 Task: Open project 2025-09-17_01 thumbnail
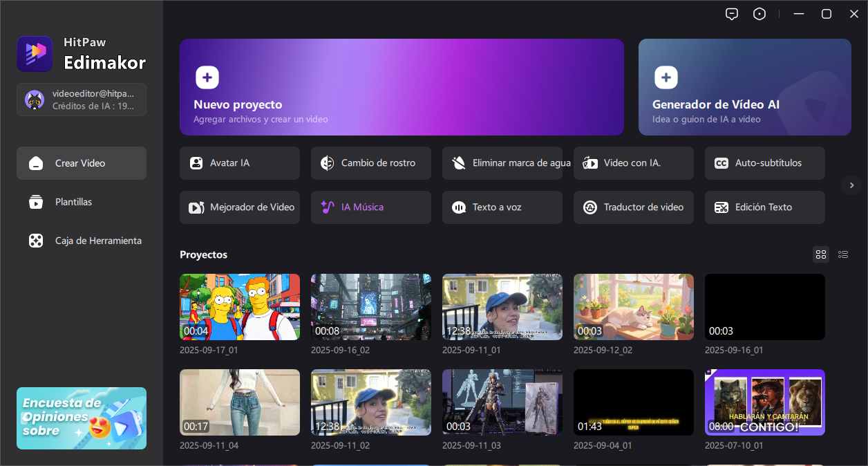click(239, 307)
